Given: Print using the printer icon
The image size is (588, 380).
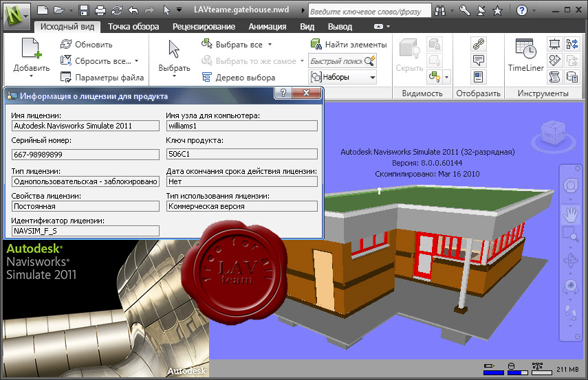Looking at the screenshot, I should pyautogui.click(x=100, y=10).
